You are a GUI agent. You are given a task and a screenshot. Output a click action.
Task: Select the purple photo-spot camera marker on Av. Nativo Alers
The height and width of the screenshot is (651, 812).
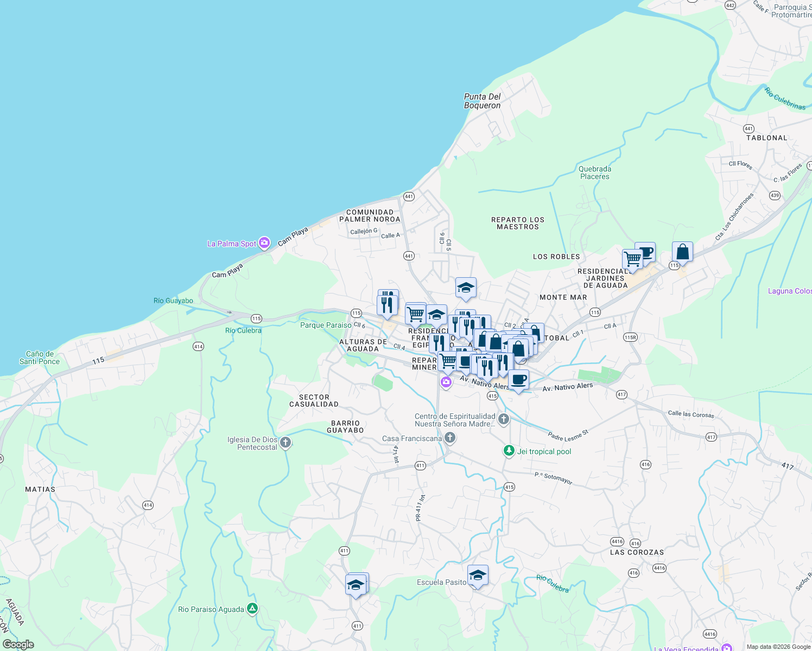(446, 382)
